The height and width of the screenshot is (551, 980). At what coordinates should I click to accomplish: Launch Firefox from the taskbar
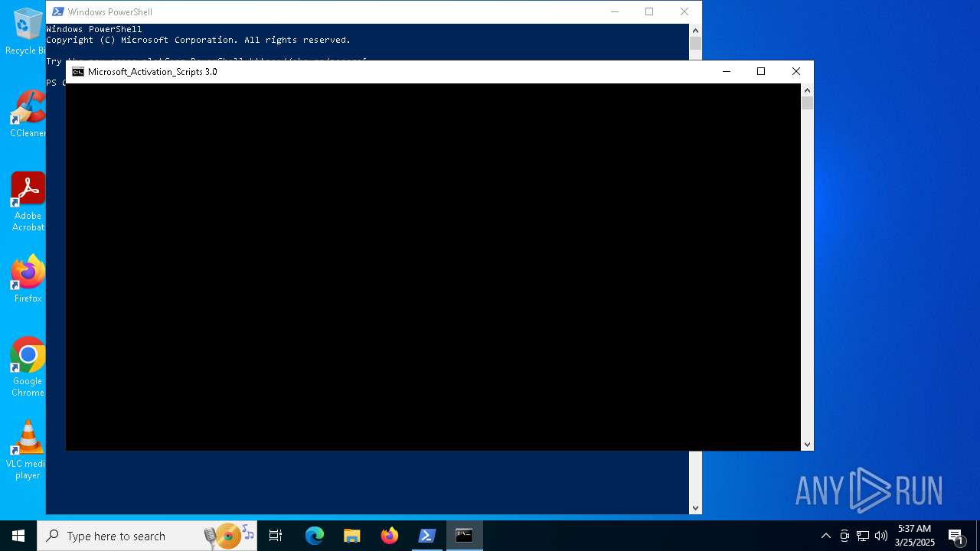pyautogui.click(x=389, y=536)
